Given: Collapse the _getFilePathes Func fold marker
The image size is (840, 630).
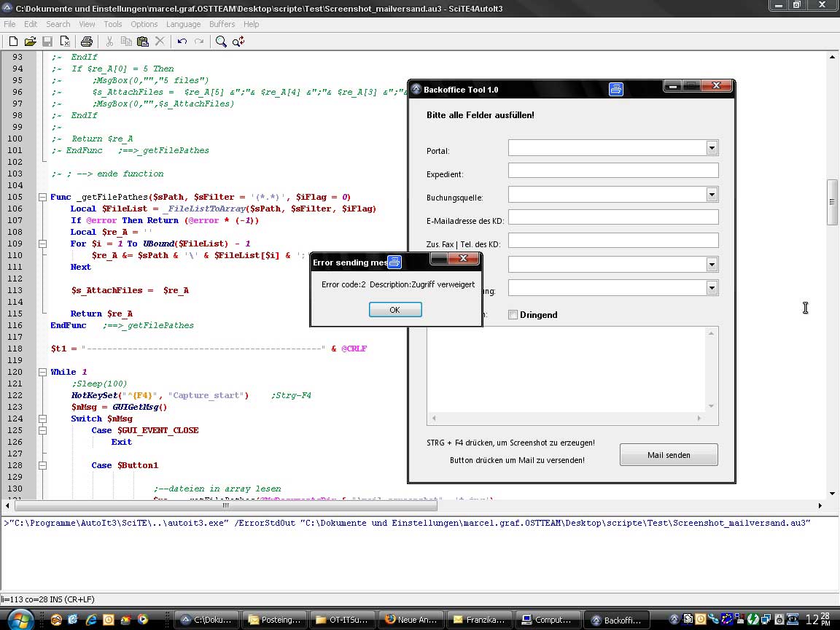Looking at the screenshot, I should (42, 197).
